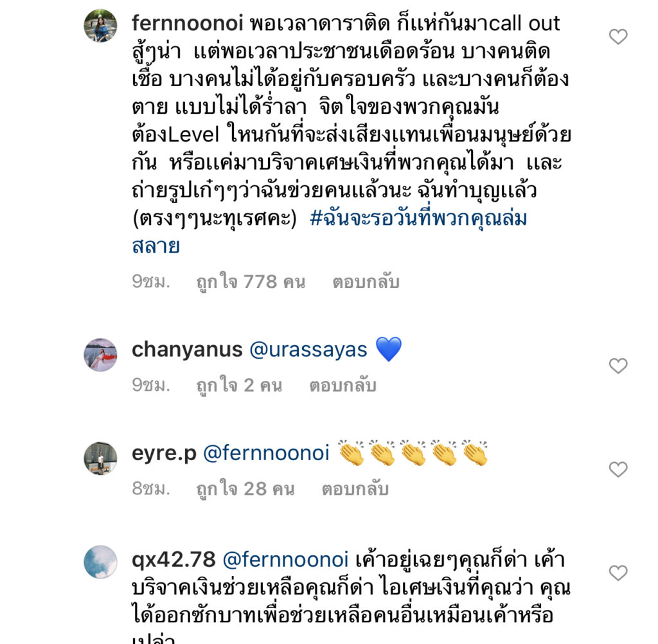Viewport: 658px width, 644px height.
Task: Open the @urassayas mention link
Action: pyautogui.click(x=308, y=350)
